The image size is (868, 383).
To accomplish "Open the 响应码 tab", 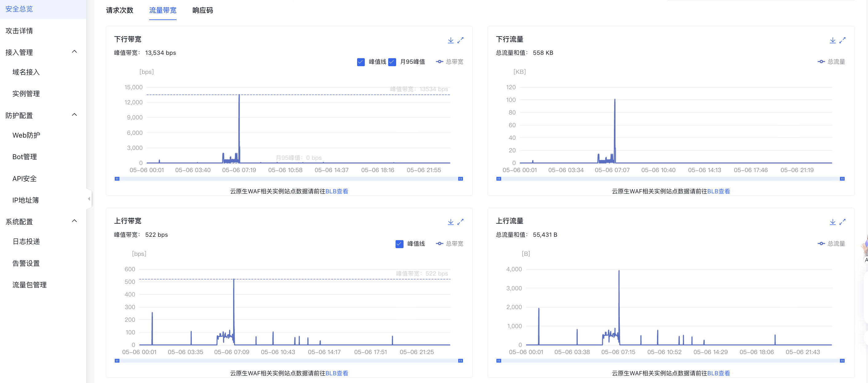I will click(202, 10).
